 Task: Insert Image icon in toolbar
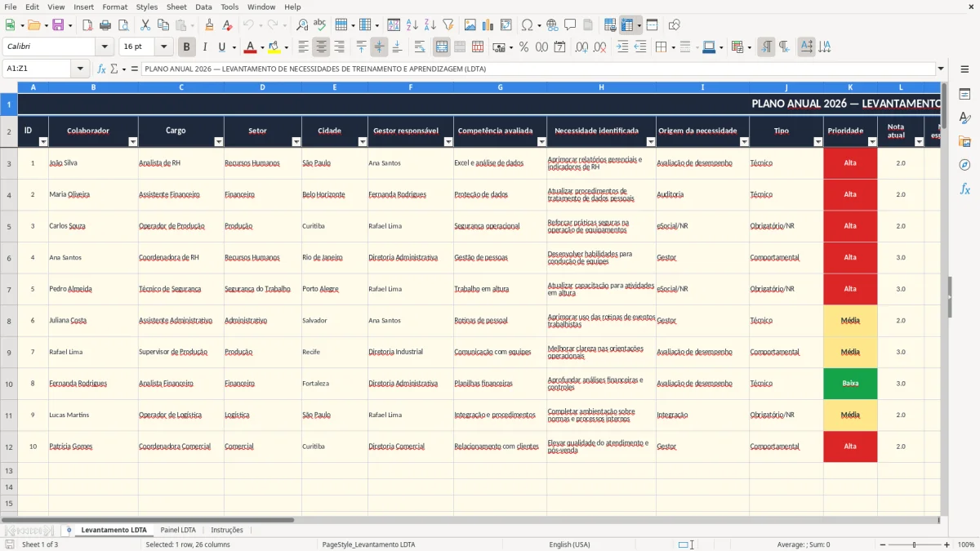coord(471,25)
